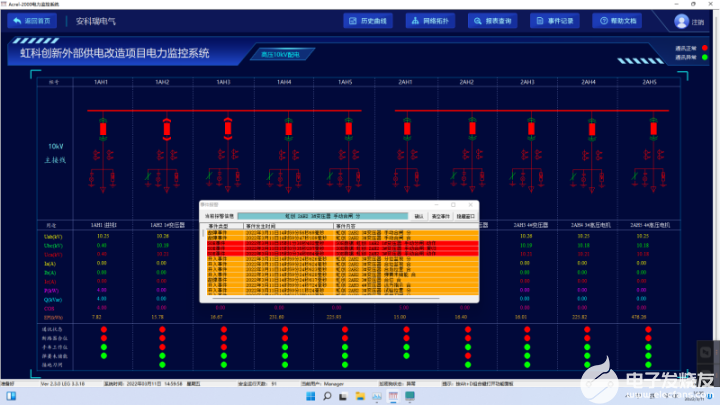Image resolution: width=720 pixels, height=405 pixels.
Task: Click the 2AH4 3#高压电机 name label
Action: pyautogui.click(x=589, y=225)
